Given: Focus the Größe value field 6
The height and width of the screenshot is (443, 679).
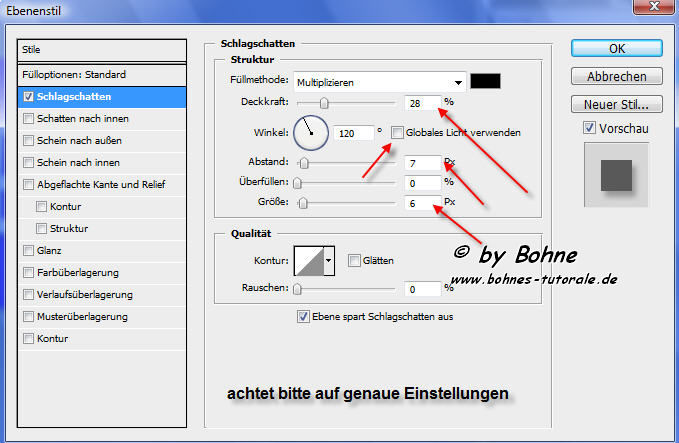Looking at the screenshot, I should tap(423, 203).
